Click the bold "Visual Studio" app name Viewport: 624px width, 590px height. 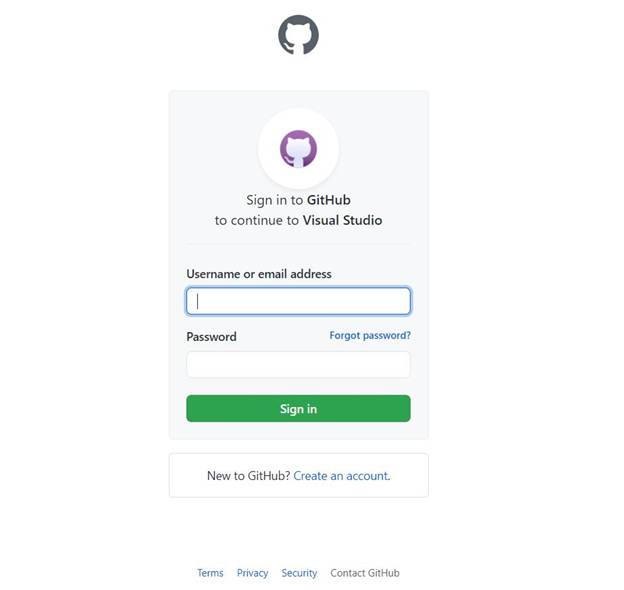pyautogui.click(x=342, y=220)
